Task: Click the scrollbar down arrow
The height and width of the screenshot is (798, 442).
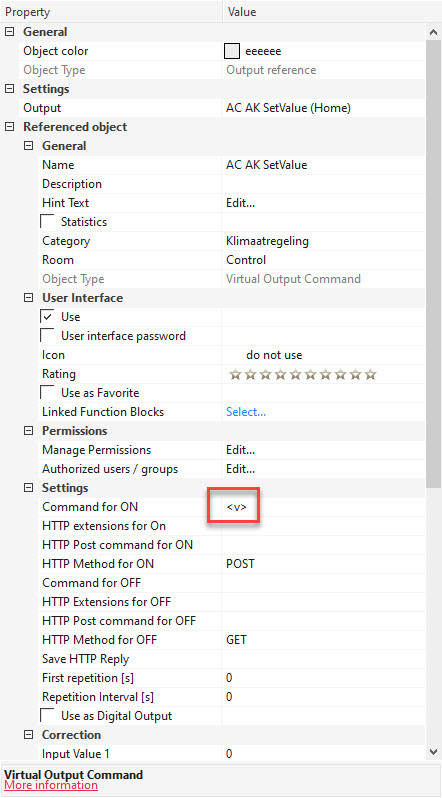Action: pos(433,751)
